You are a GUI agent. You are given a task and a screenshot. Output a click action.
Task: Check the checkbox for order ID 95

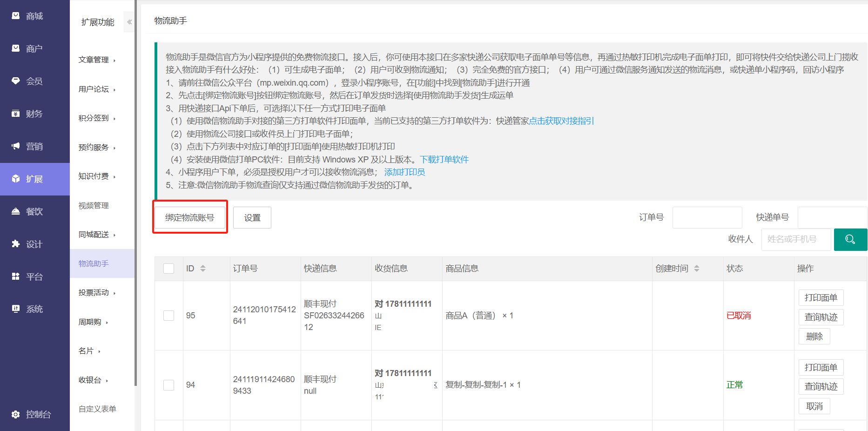[x=169, y=316]
